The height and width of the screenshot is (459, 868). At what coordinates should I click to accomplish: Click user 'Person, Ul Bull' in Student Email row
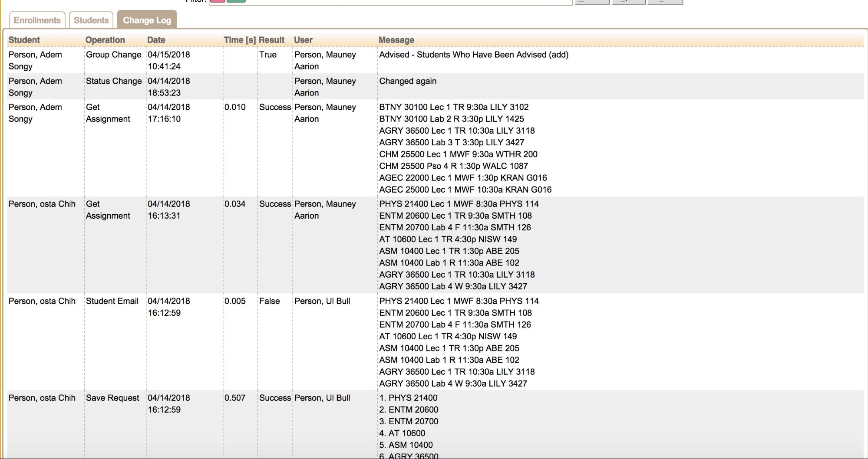point(322,301)
